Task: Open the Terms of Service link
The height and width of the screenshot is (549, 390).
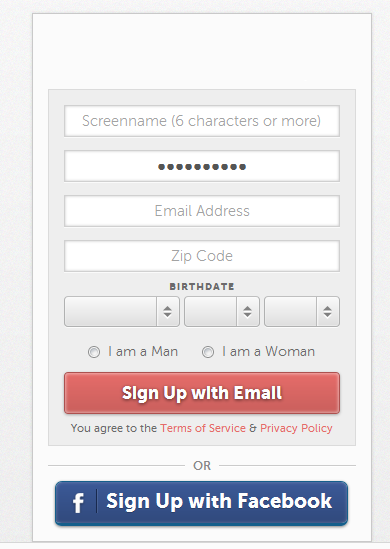Action: 203,428
